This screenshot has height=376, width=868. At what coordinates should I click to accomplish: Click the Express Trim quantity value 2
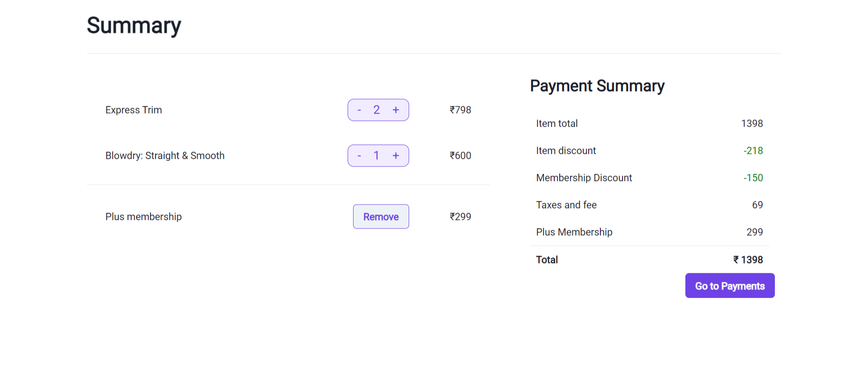point(377,110)
